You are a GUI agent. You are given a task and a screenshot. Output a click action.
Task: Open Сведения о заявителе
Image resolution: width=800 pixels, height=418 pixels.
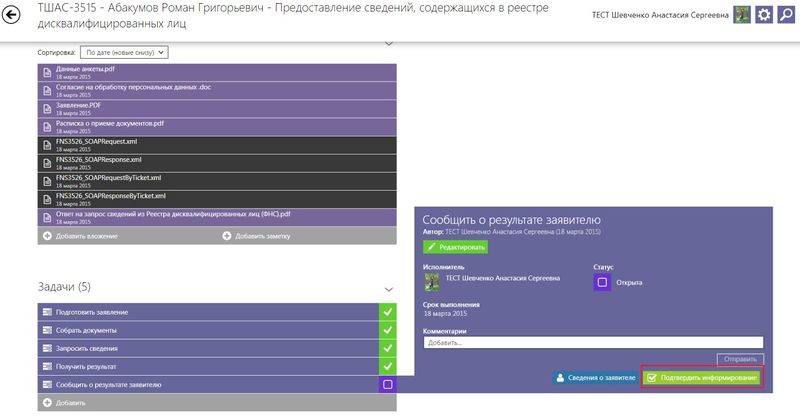(x=595, y=378)
